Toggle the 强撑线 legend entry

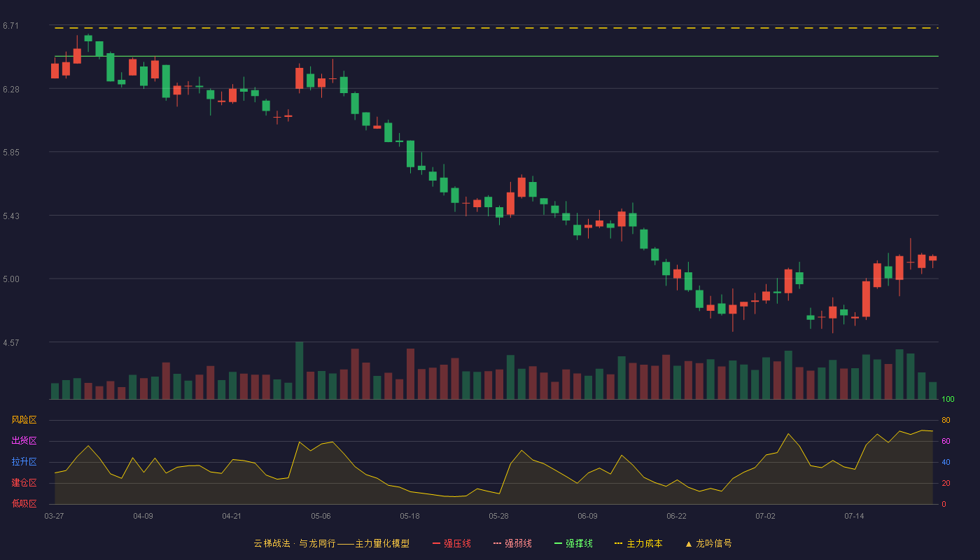[573, 543]
